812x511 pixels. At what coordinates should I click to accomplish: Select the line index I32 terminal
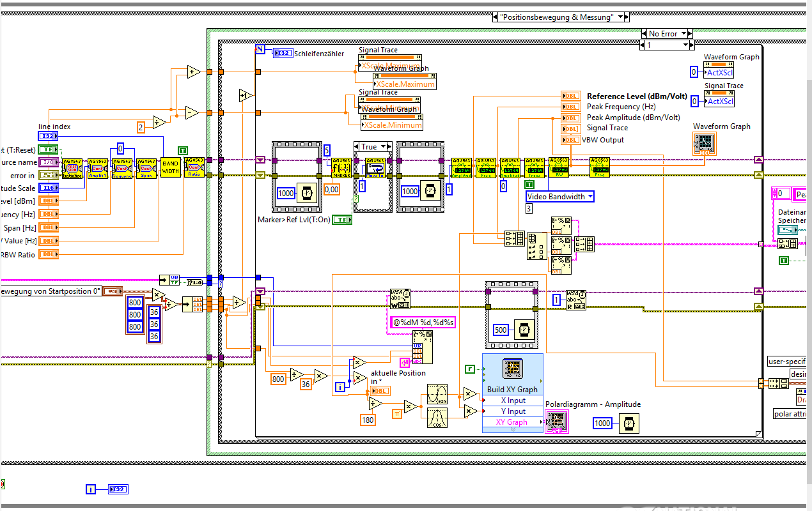coord(49,136)
